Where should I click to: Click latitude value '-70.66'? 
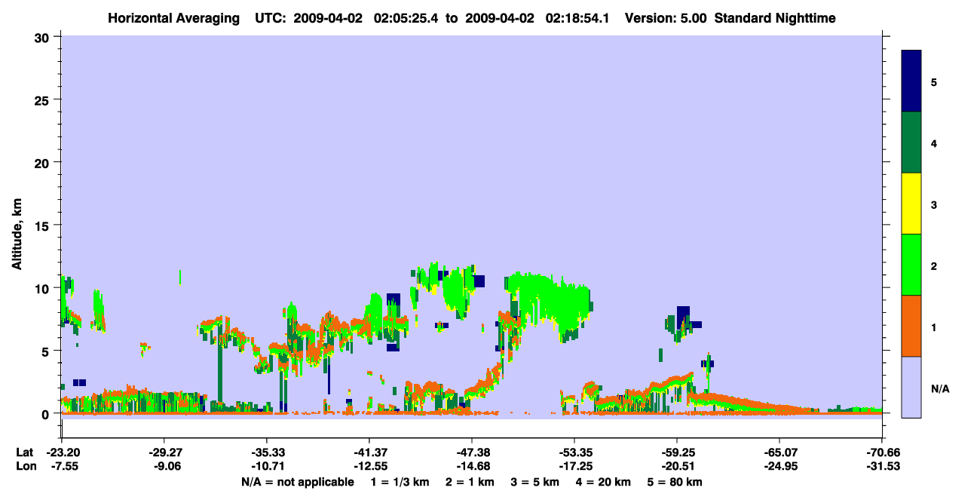(882, 452)
